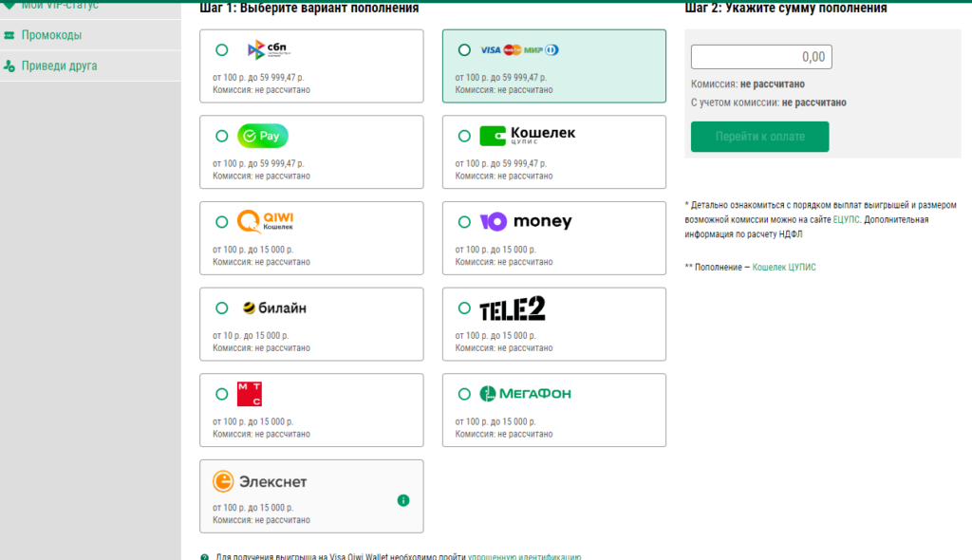Click the Перейти к оплате button

tap(759, 137)
